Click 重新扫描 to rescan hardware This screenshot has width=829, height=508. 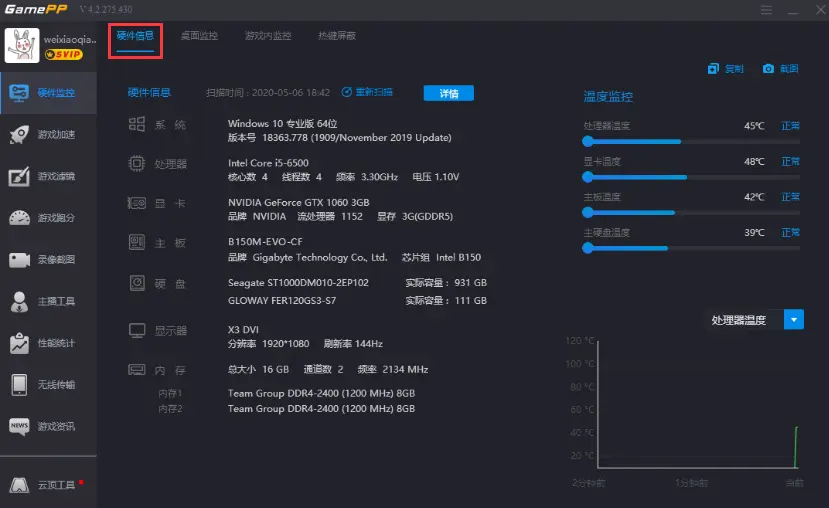(367, 93)
